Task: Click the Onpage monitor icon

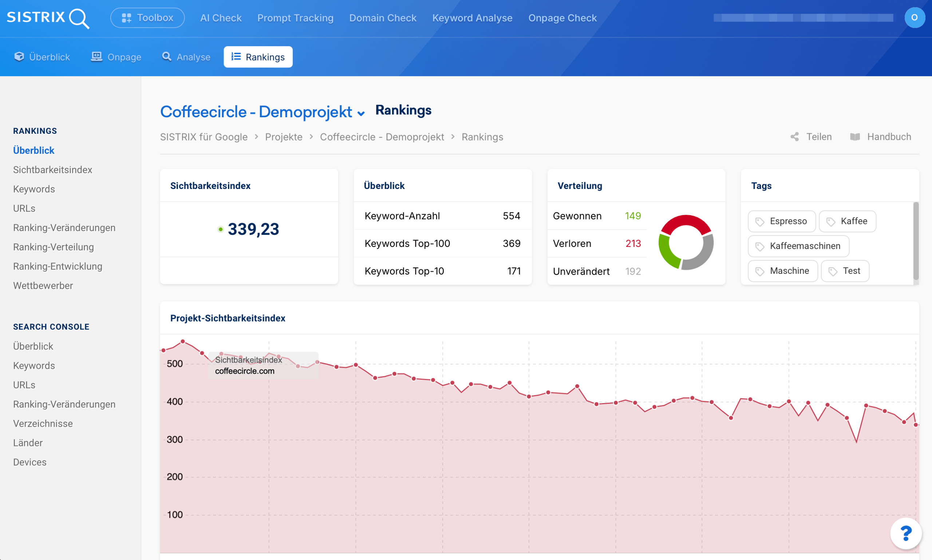Action: pos(96,56)
